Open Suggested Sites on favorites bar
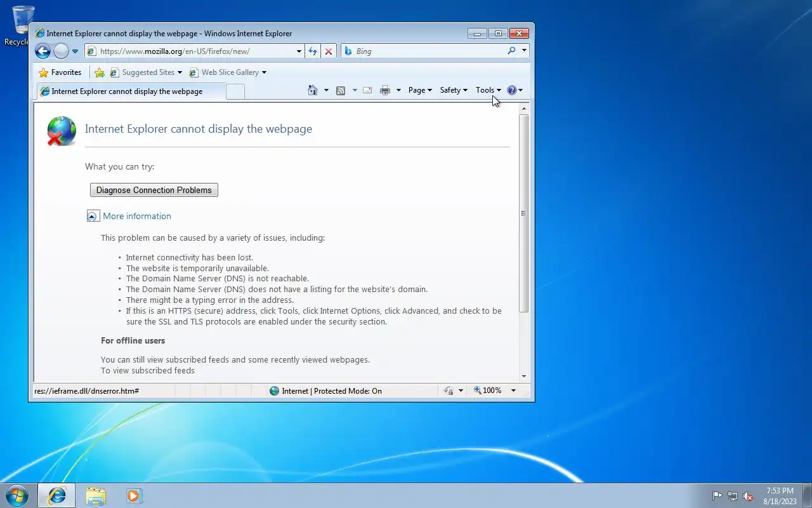 tap(146, 72)
